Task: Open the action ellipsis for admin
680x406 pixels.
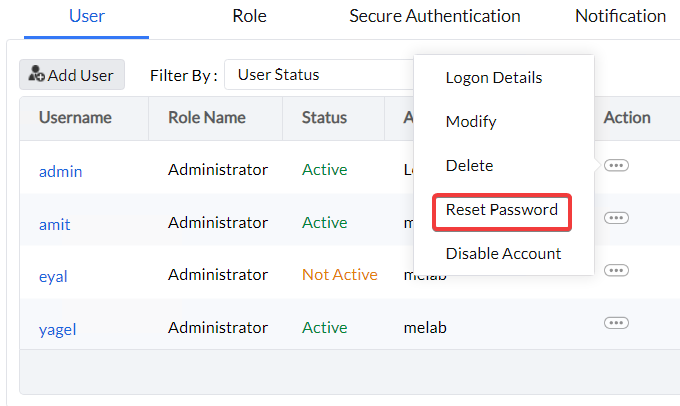Action: [x=617, y=166]
